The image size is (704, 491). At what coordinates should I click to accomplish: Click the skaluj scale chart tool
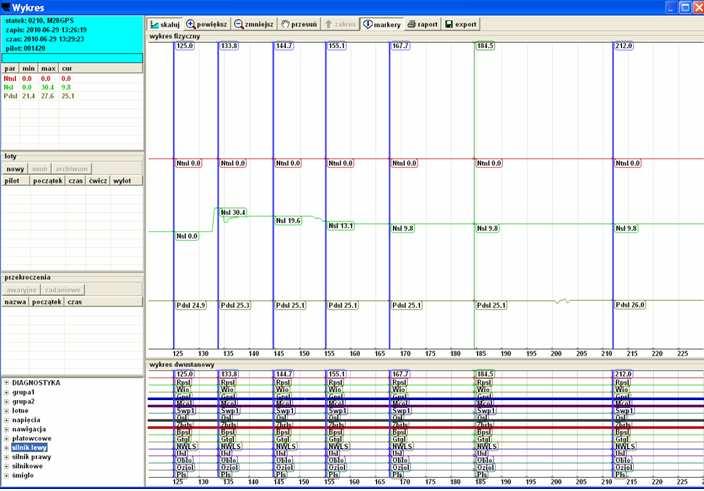(x=165, y=24)
